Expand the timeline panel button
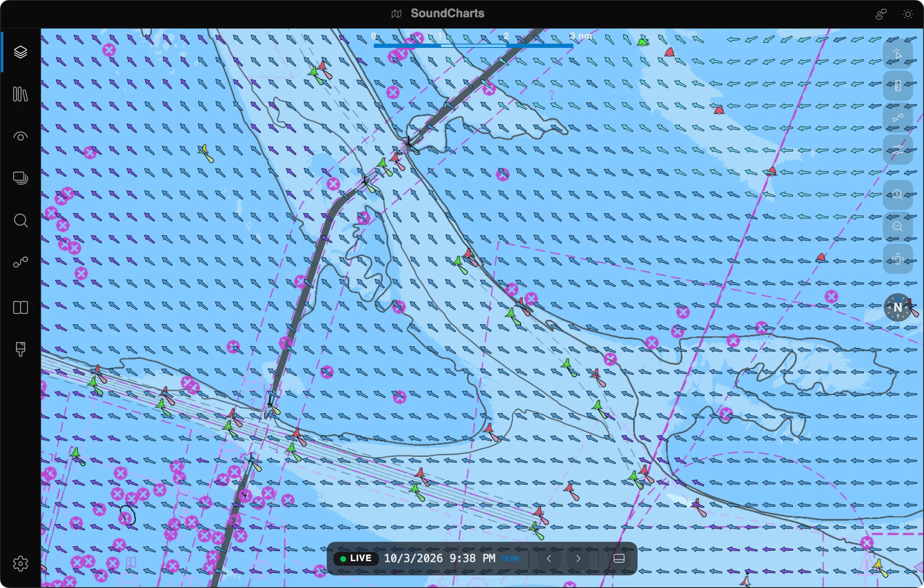Image resolution: width=924 pixels, height=588 pixels. [619, 558]
